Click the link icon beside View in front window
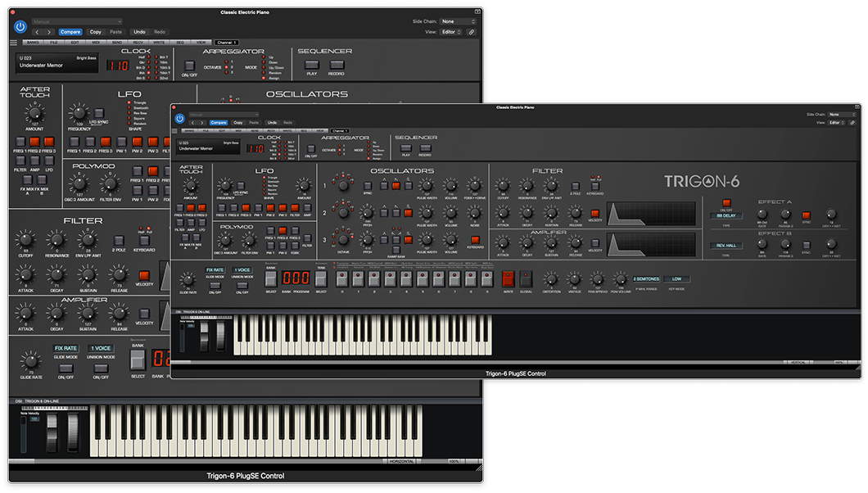The image size is (868, 493). 852,122
